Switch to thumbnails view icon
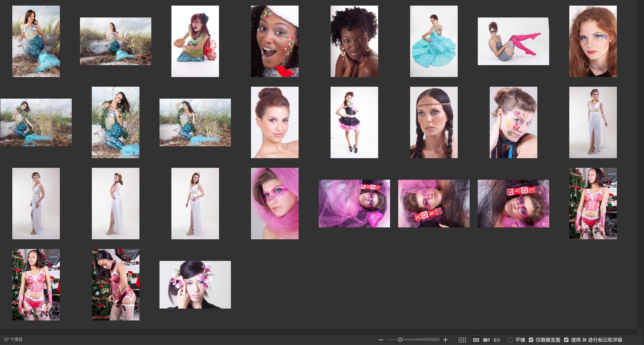Image resolution: width=644 pixels, height=345 pixels. pos(476,340)
